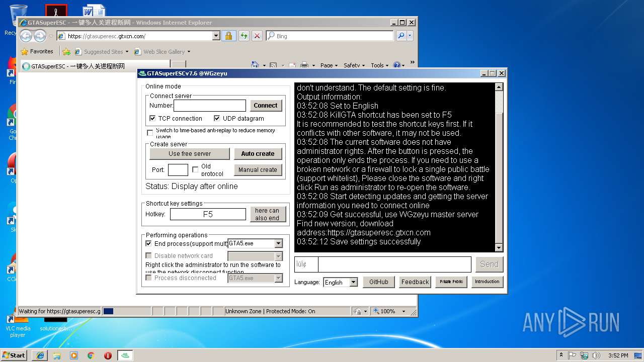Show hidden tray icons arrow
The image size is (644, 362).
click(561, 355)
